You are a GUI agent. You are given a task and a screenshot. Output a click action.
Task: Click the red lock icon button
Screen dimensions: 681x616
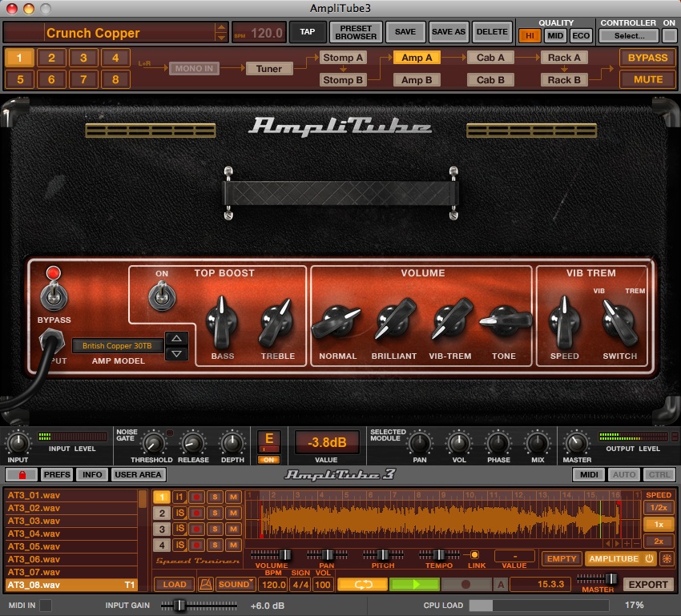[22, 474]
